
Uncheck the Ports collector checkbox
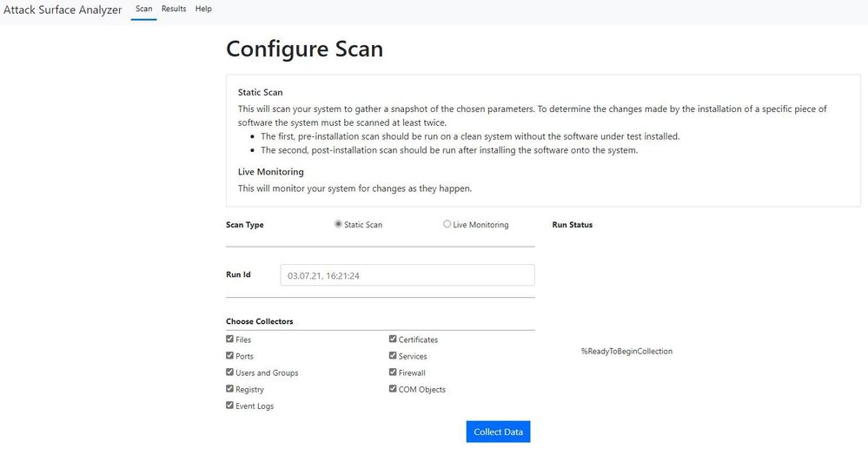(229, 355)
